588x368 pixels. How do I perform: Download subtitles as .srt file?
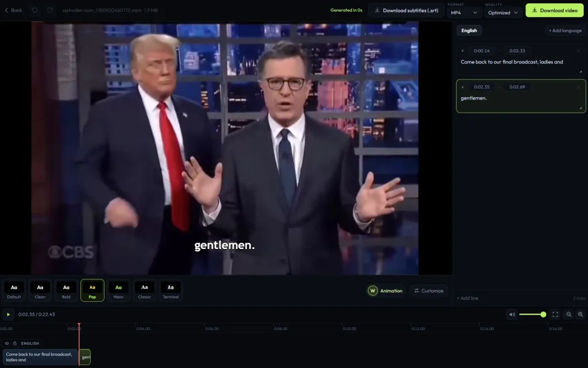(406, 10)
